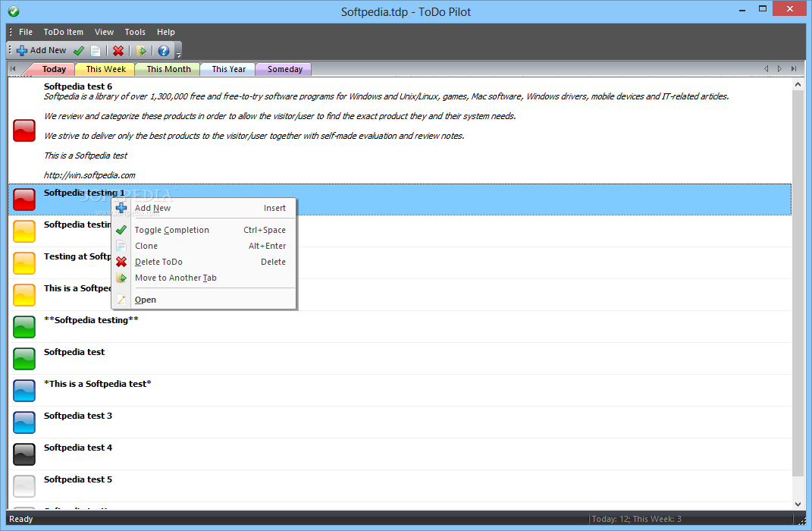812x531 pixels.
Task: Select the Softpedia test 6 title
Action: pyautogui.click(x=77, y=86)
